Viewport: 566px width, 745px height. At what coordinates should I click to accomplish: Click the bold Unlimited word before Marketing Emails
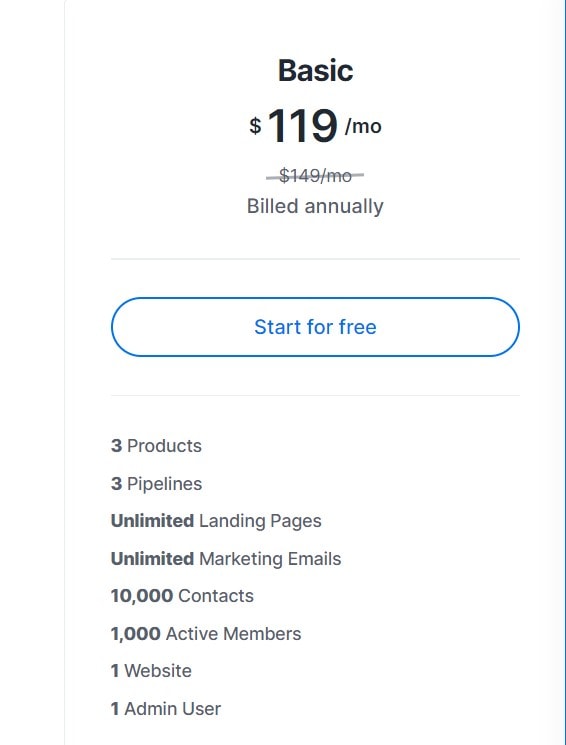pyautogui.click(x=153, y=559)
